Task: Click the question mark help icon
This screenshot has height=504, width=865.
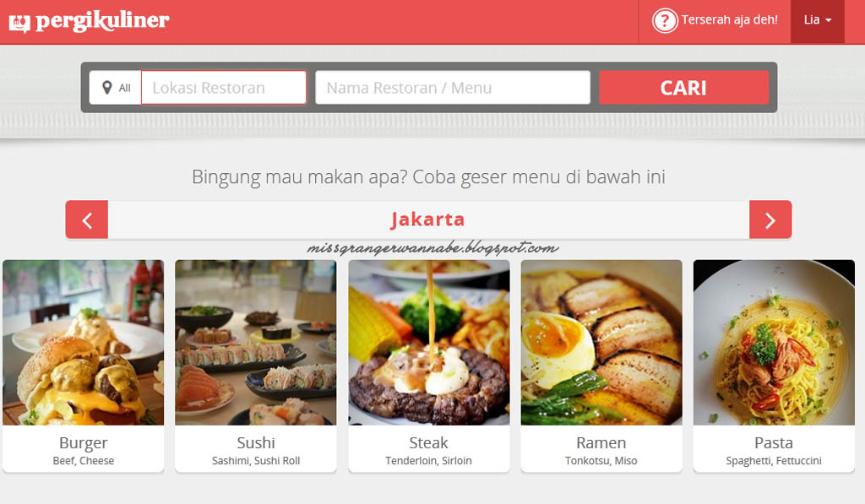Action: tap(665, 21)
